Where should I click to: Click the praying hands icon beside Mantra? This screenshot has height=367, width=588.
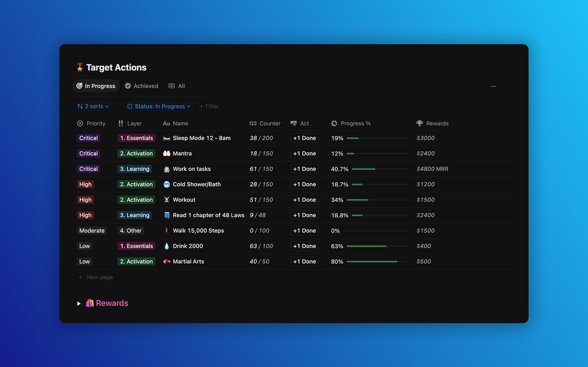coord(167,154)
